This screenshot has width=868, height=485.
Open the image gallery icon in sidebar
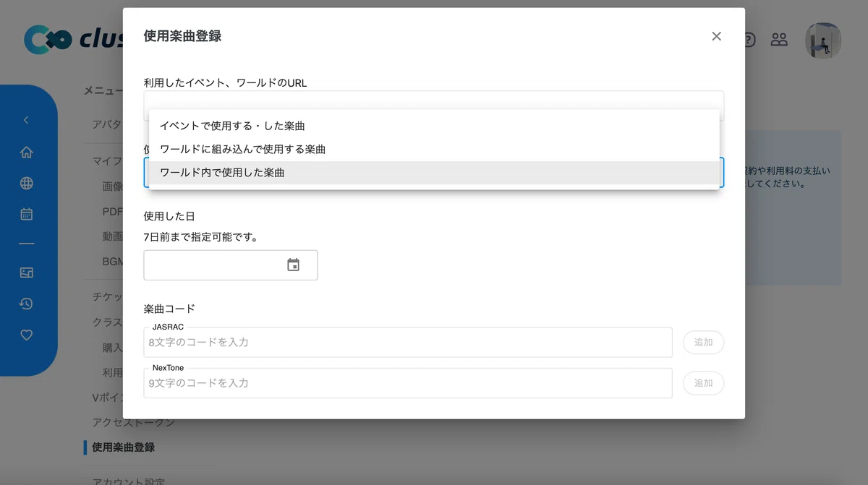(x=27, y=272)
